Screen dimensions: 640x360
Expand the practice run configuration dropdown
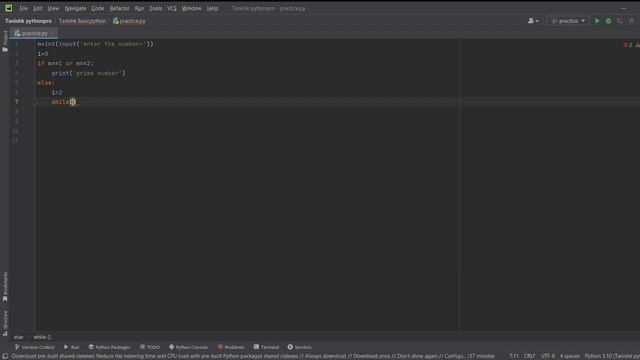[568, 21]
